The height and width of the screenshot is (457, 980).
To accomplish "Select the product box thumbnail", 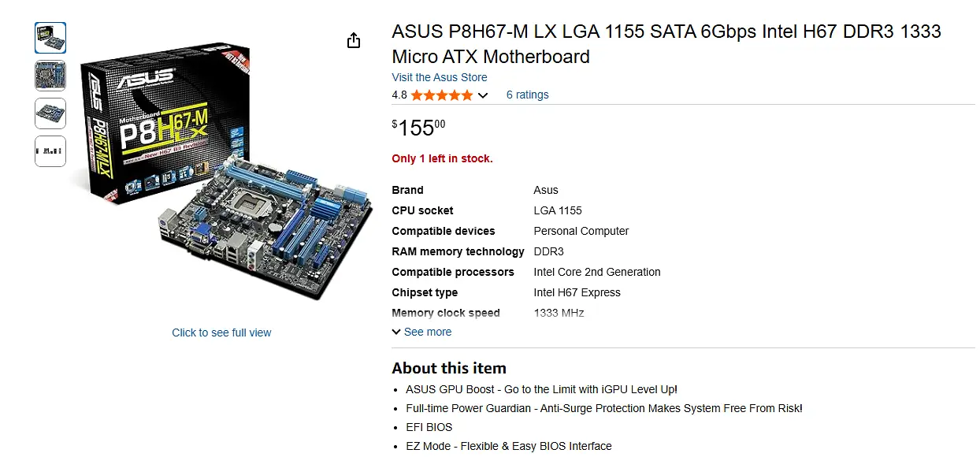I will (x=50, y=37).
